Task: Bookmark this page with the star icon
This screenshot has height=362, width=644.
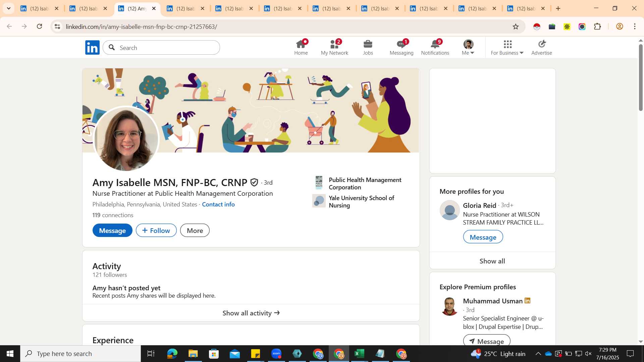Action: 516,26
